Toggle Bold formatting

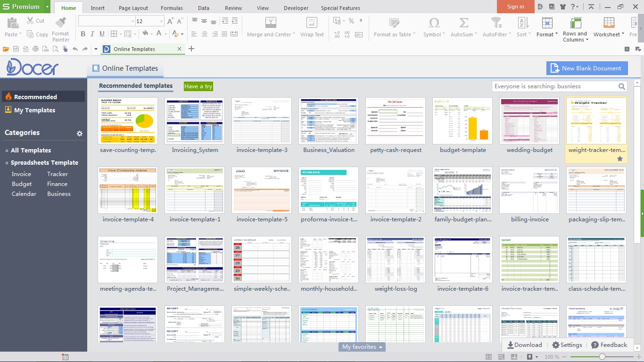pos(83,34)
